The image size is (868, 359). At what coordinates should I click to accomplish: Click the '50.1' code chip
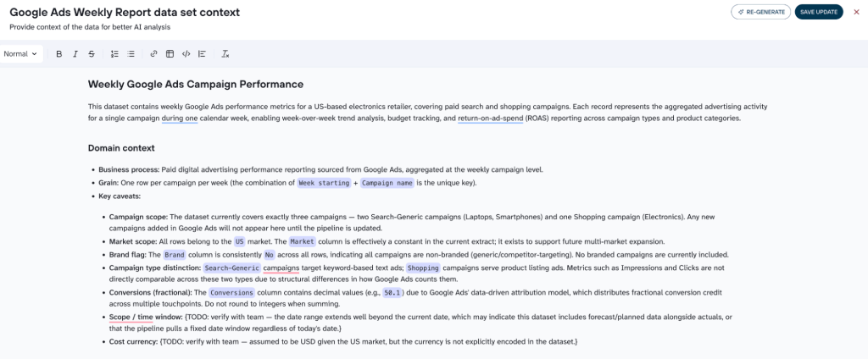(x=392, y=293)
